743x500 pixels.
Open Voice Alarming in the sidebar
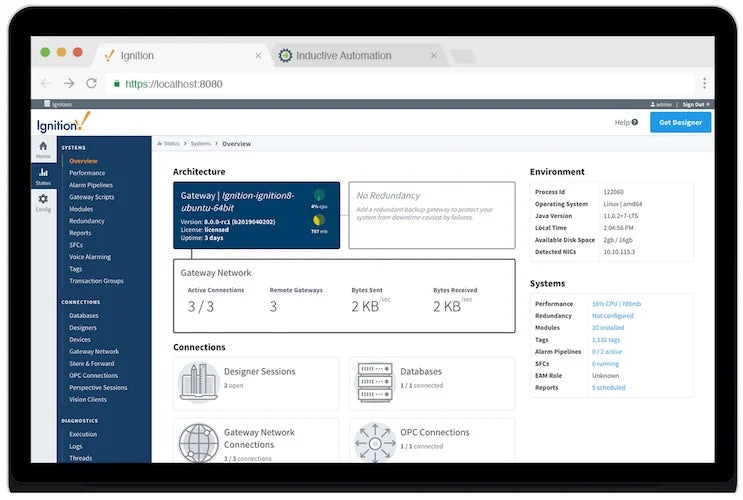pyautogui.click(x=90, y=257)
